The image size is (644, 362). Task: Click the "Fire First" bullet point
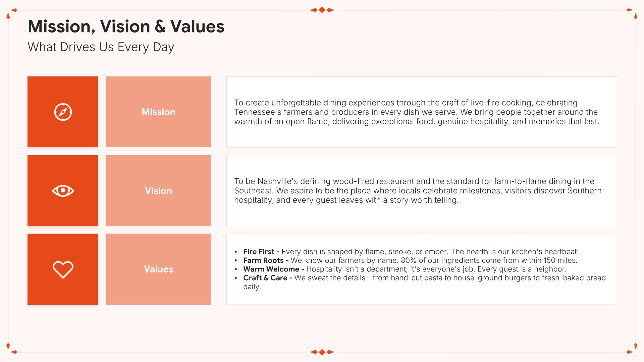pyautogui.click(x=411, y=252)
